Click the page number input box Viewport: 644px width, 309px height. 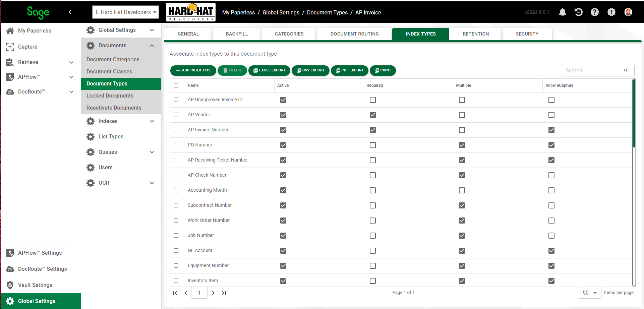tap(199, 293)
